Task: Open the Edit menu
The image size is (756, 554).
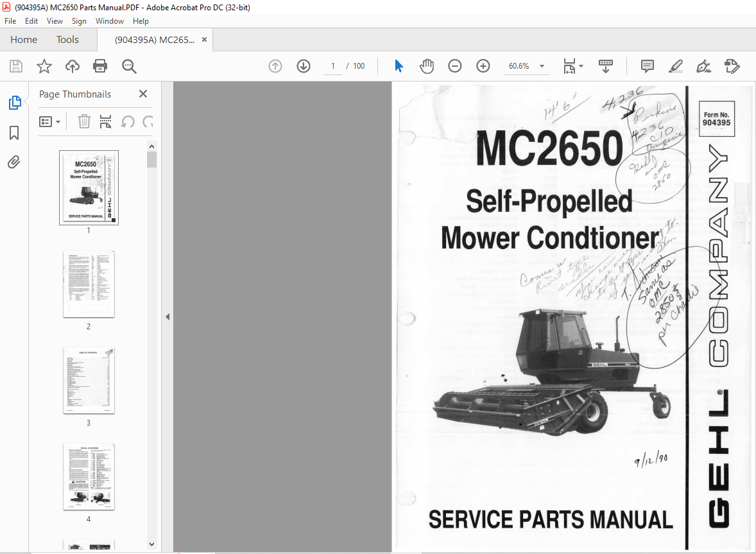Action: (x=31, y=21)
